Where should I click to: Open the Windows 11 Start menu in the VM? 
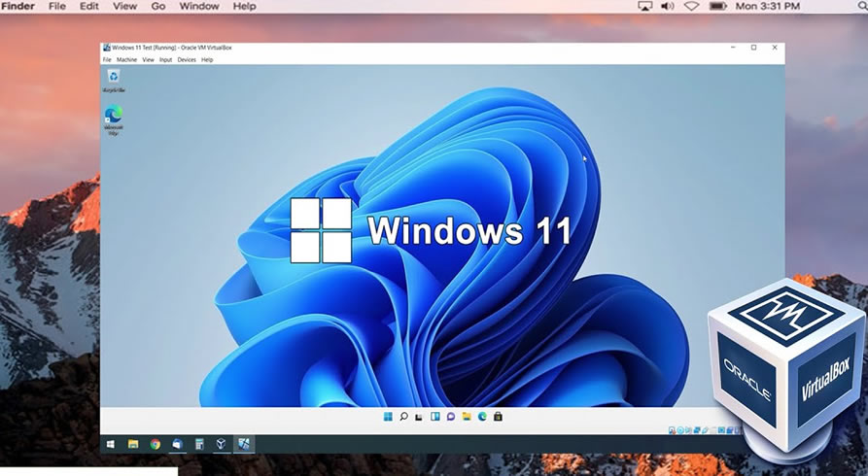[388, 417]
